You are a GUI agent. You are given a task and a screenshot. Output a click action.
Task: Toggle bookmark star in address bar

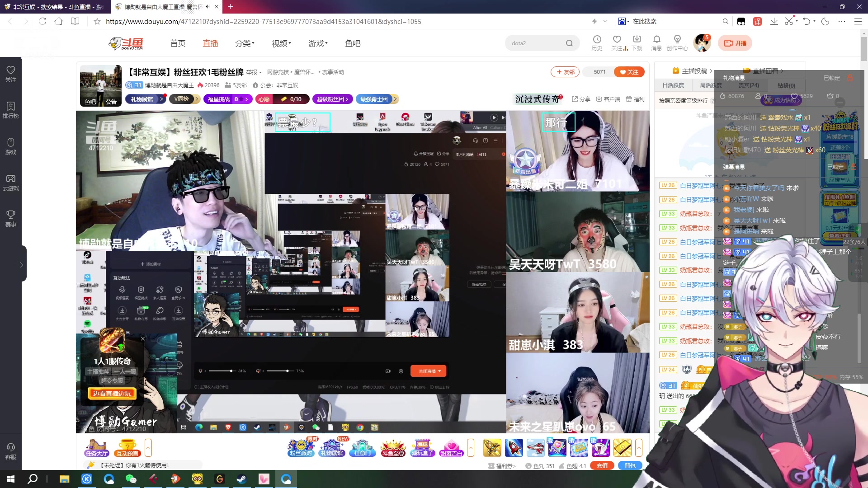97,21
